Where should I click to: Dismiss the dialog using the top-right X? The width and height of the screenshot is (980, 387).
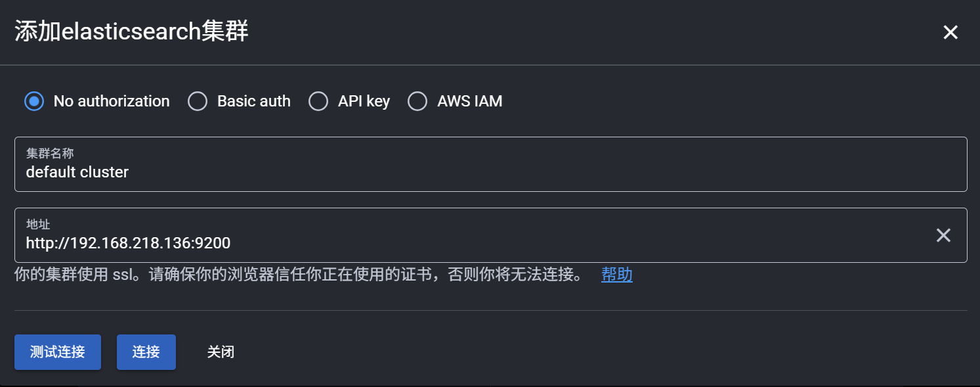[x=950, y=32]
